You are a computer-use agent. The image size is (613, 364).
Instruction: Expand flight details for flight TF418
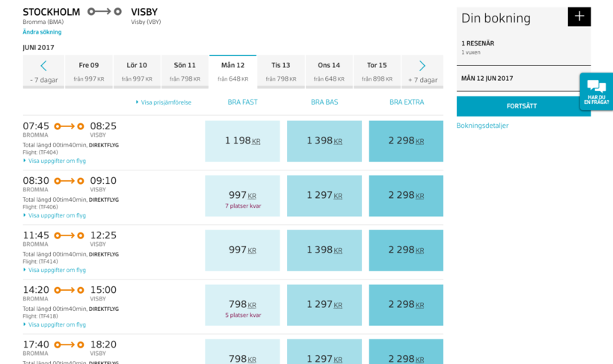pyautogui.click(x=55, y=324)
